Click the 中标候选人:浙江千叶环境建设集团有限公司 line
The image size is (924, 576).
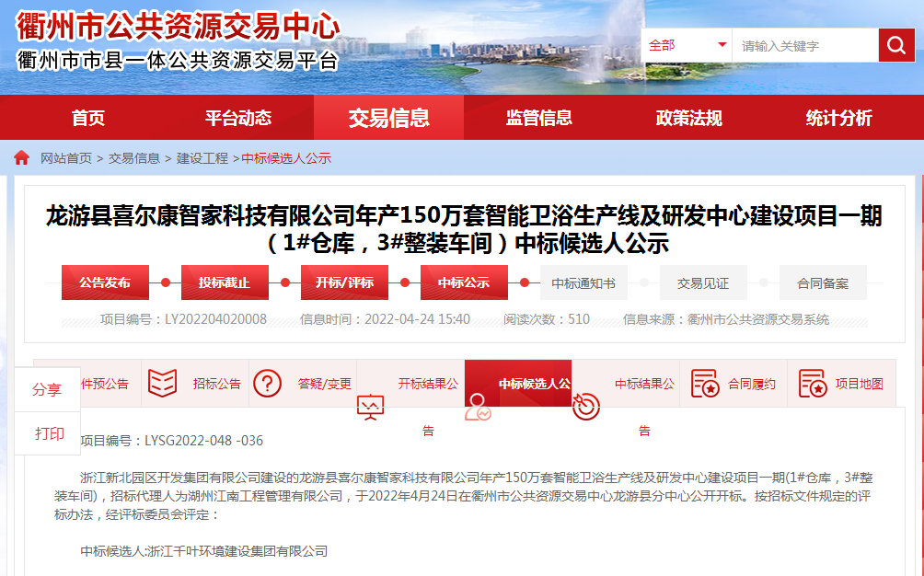click(204, 551)
